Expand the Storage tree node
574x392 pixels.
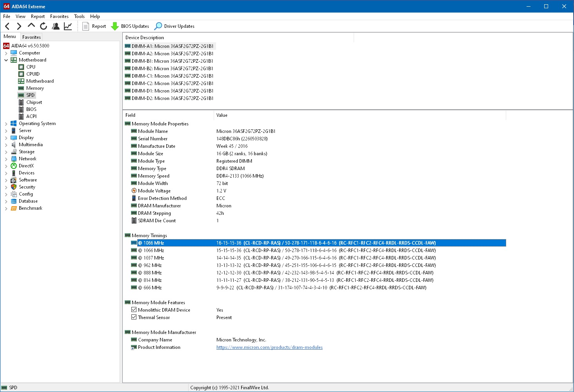(6, 152)
